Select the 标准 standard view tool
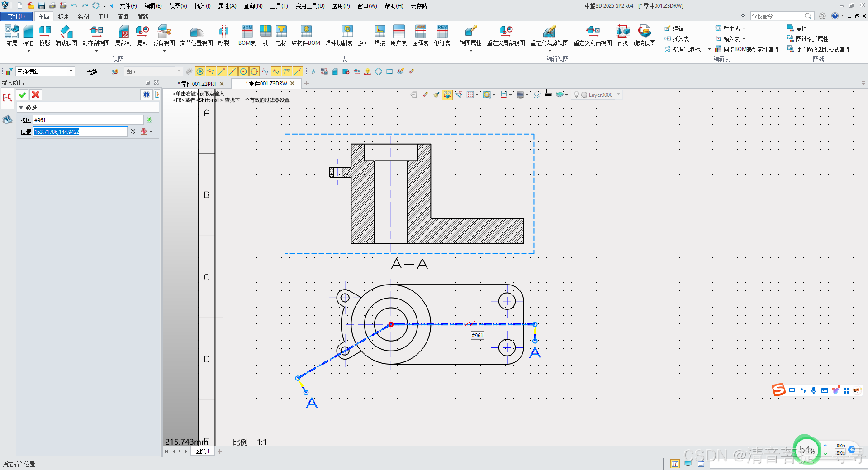The width and height of the screenshot is (868, 470). click(x=28, y=35)
